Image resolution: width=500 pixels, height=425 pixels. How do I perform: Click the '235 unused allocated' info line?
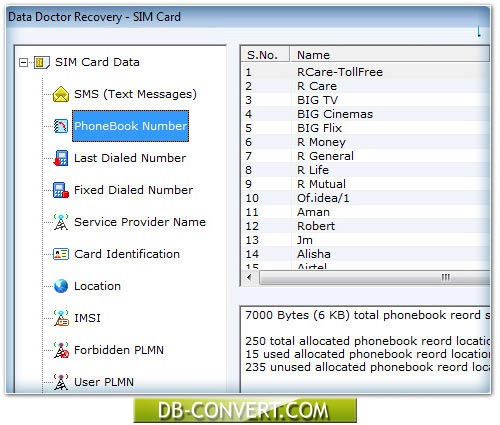click(367, 367)
